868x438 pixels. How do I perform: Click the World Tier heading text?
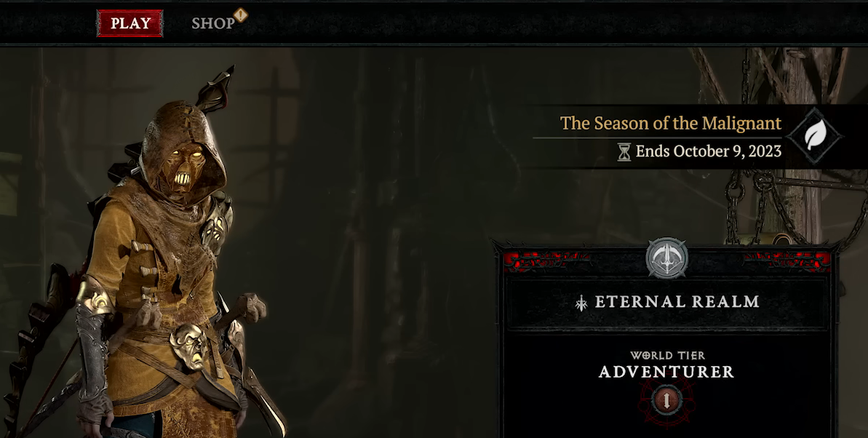pyautogui.click(x=666, y=356)
